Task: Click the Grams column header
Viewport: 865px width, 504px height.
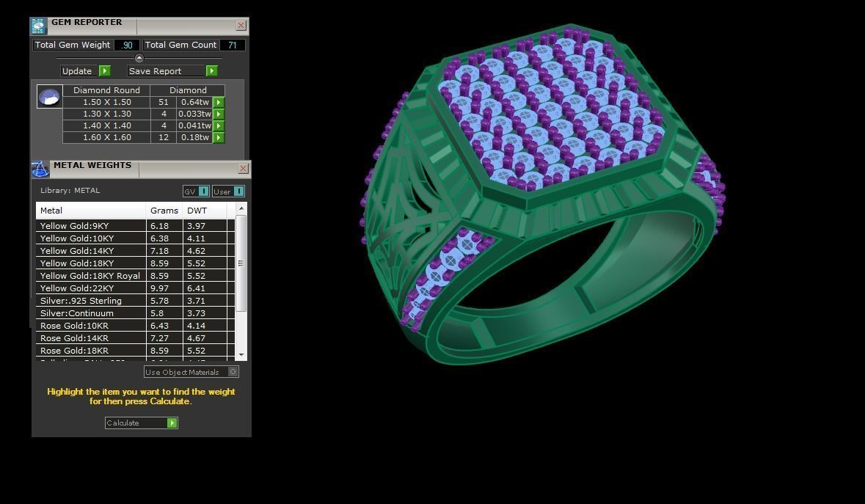Action: coord(164,211)
